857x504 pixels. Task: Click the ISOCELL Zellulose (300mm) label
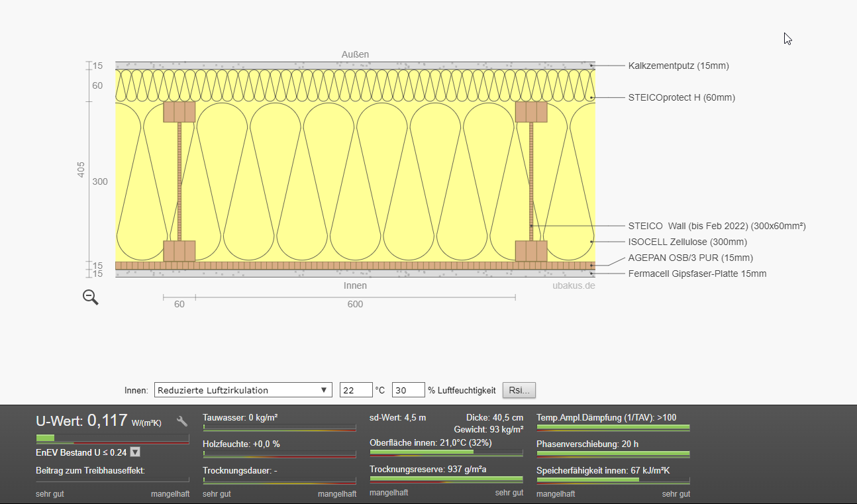[x=687, y=242]
